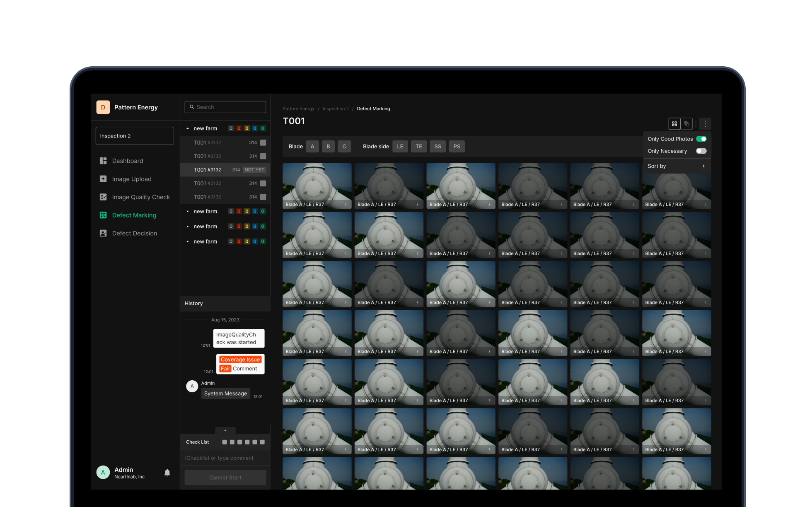
Task: Click the Dashboard sidebar icon
Action: (103, 161)
